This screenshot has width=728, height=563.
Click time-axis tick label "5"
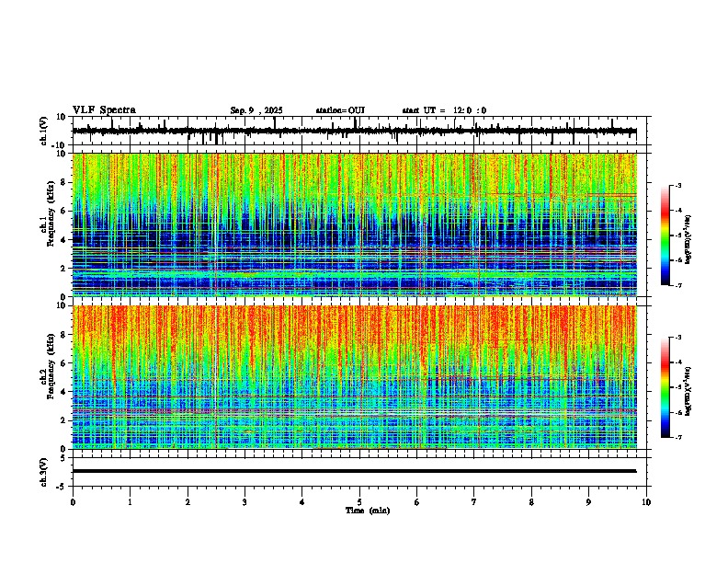coord(359,502)
